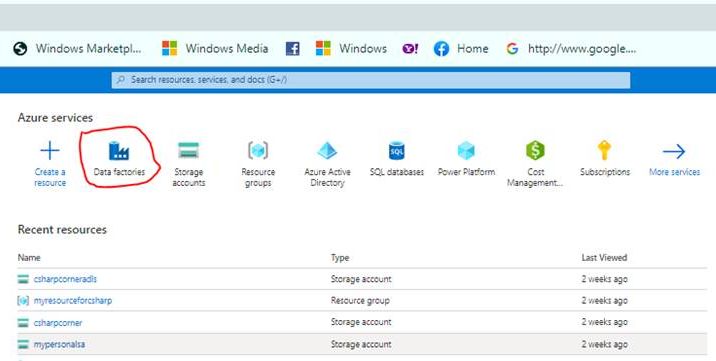Viewport: 716px width, 361px height.
Task: Click storage icon beside csharpcorner
Action: 23,323
